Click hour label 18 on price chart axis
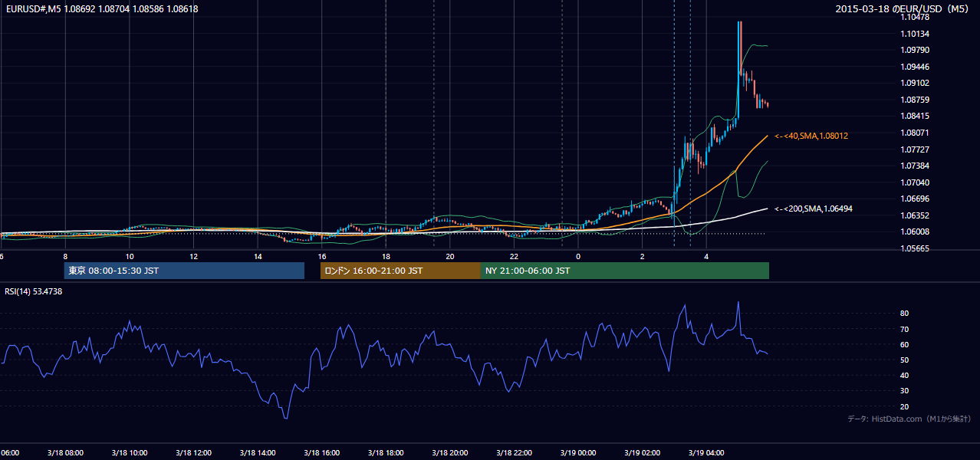 [x=386, y=256]
